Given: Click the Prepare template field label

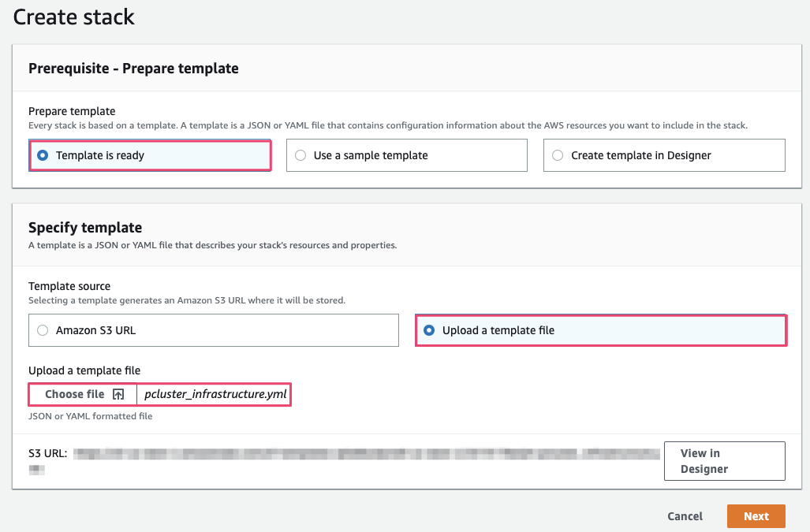Looking at the screenshot, I should 72,111.
